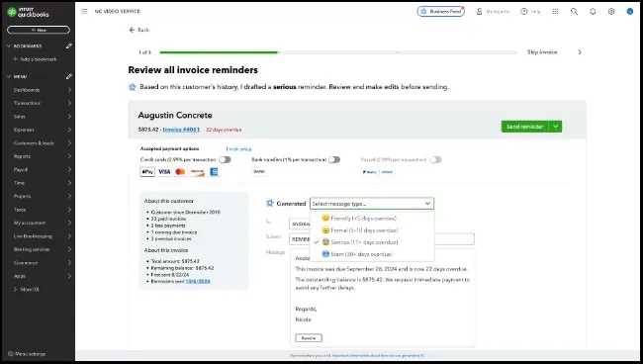643x364 pixels.
Task: Open the notifications bell
Action: pyautogui.click(x=593, y=12)
